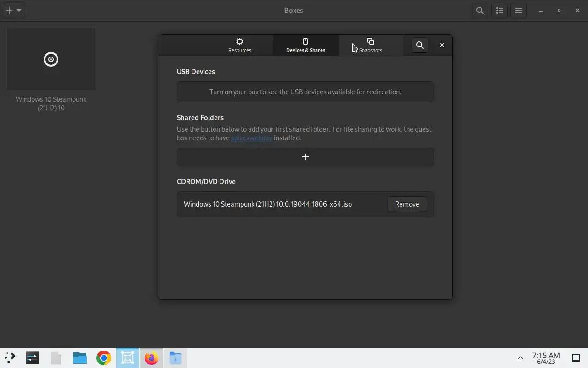Click the Boxes app icon in taskbar
Image resolution: width=588 pixels, height=368 pixels.
pos(128,357)
